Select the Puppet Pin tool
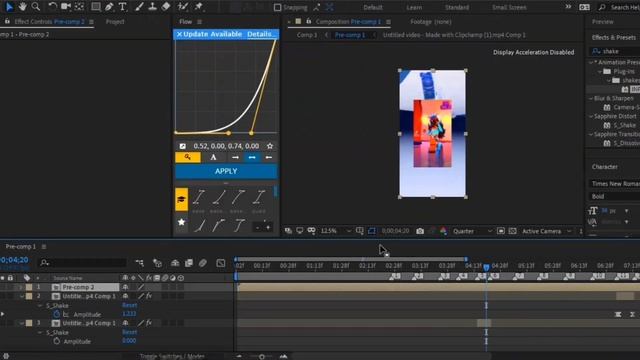The image size is (640, 360). [x=198, y=7]
